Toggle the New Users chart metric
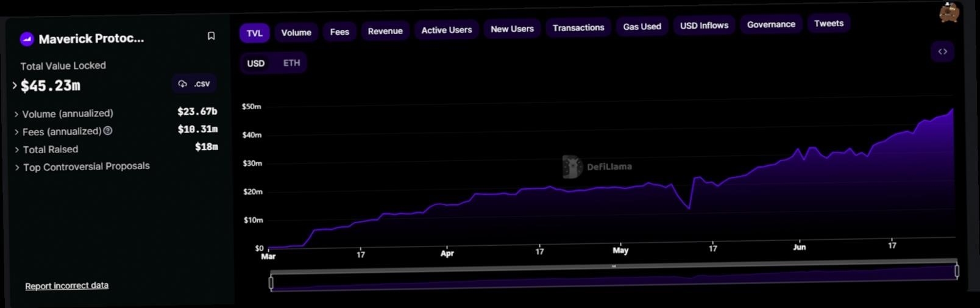980x308 pixels. pyautogui.click(x=512, y=29)
